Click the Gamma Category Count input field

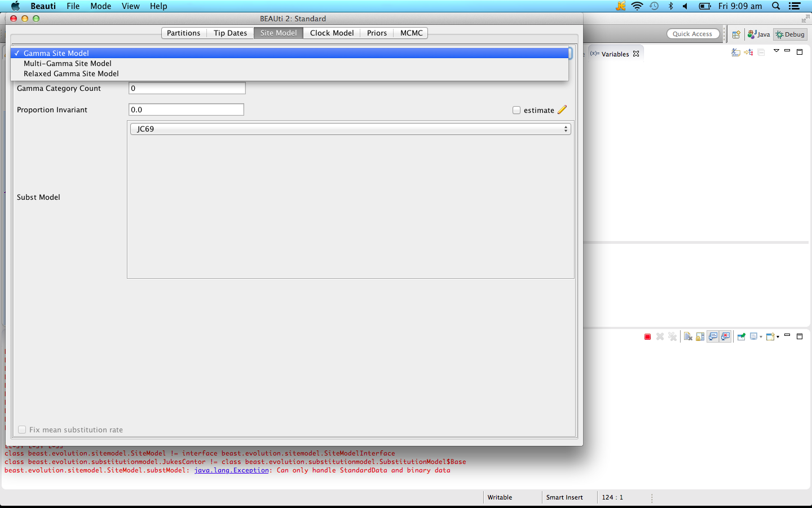187,88
